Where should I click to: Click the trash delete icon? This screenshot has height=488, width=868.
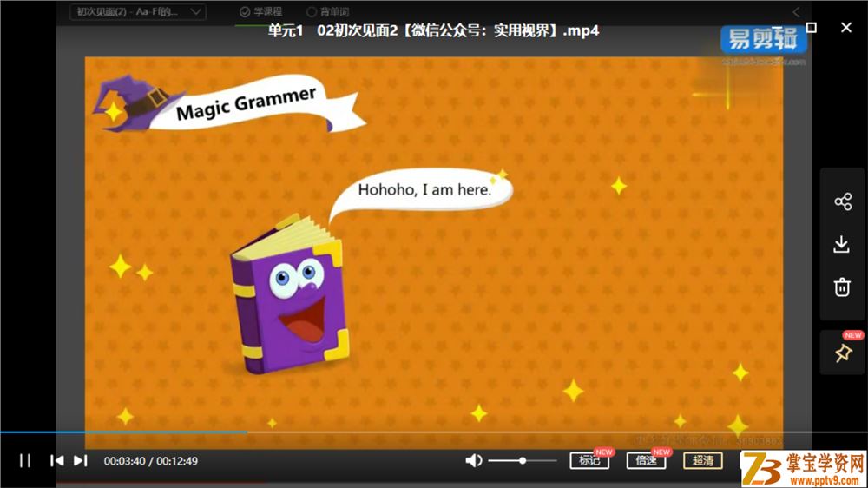point(842,287)
